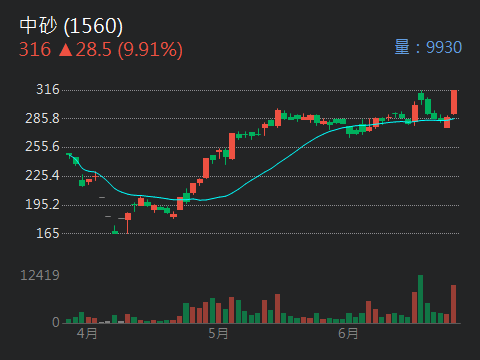Click the stock title 中砂 (1560)
This screenshot has width=480, height=360.
pyautogui.click(x=71, y=26)
